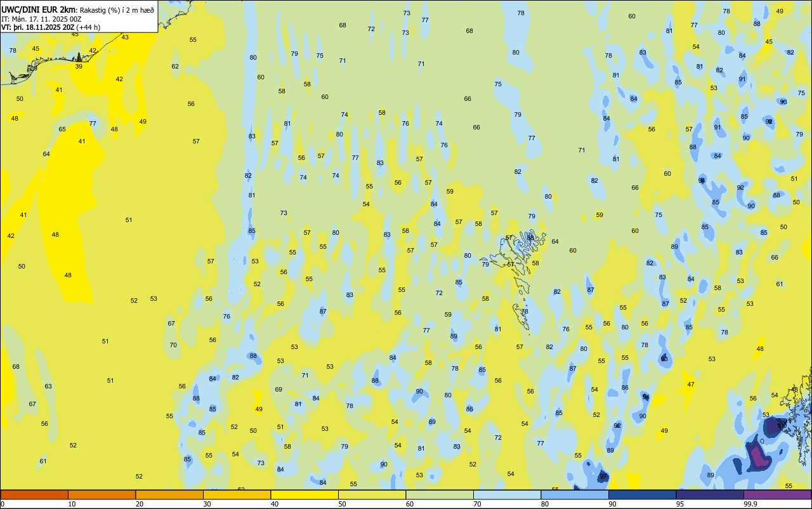The image size is (812, 509).
Task: Click the legend scale label 95
Action: (680, 504)
